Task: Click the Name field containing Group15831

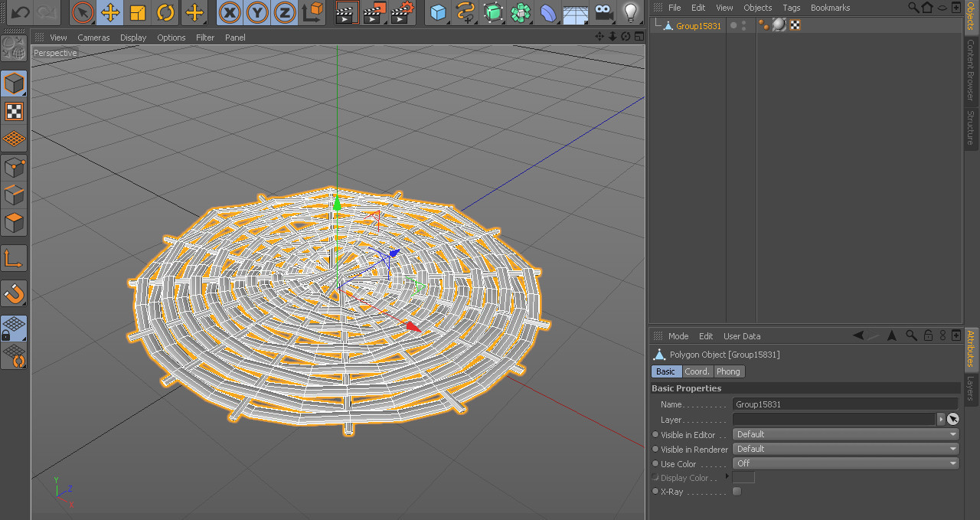Action: (844, 404)
